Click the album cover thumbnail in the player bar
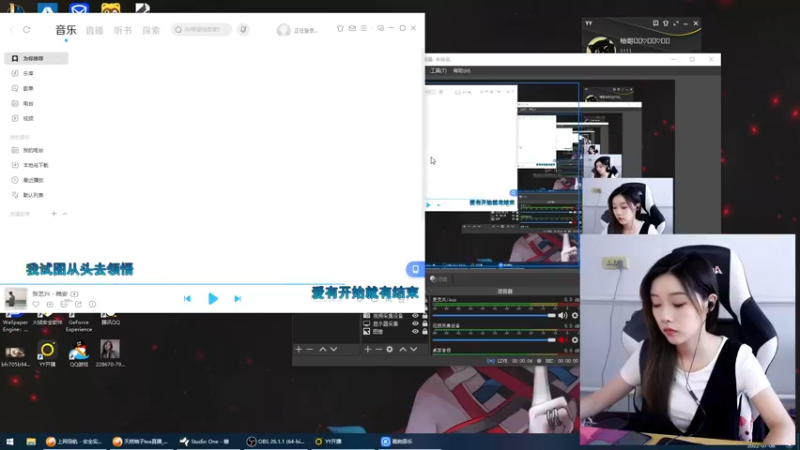Screen dimensions: 800x450 15,298
